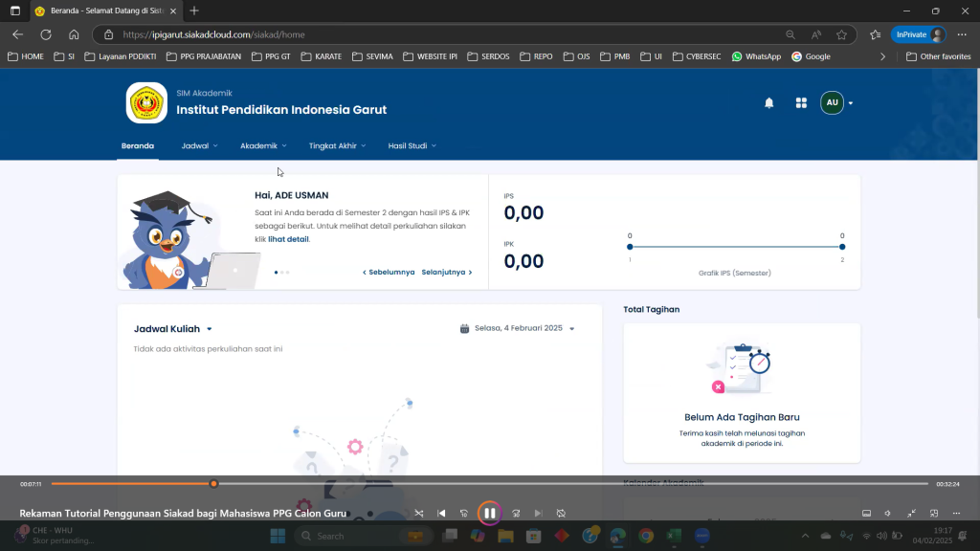Click the institute logo
This screenshot has width=980, height=551.
(x=146, y=103)
